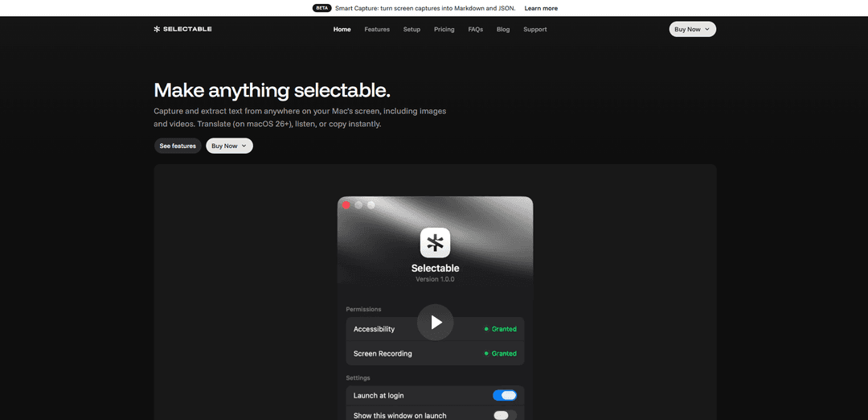868x420 pixels.
Task: Play the Selectable demo video
Action: pyautogui.click(x=435, y=322)
